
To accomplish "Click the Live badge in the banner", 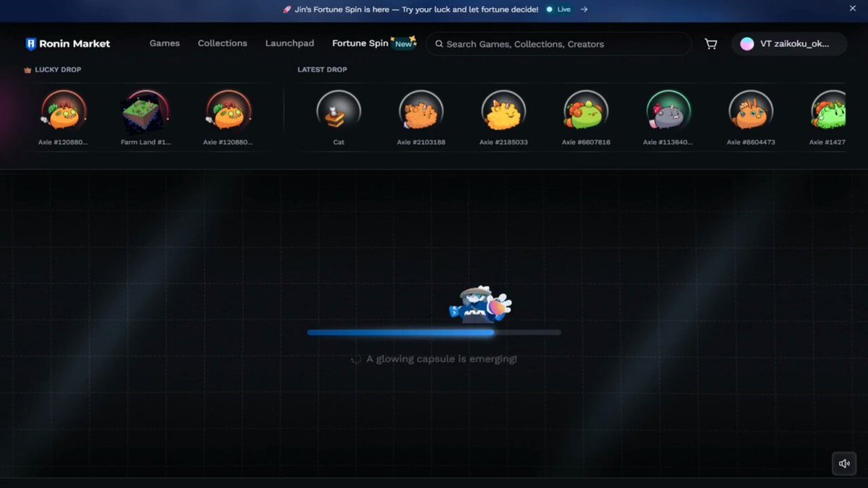I will coord(558,9).
